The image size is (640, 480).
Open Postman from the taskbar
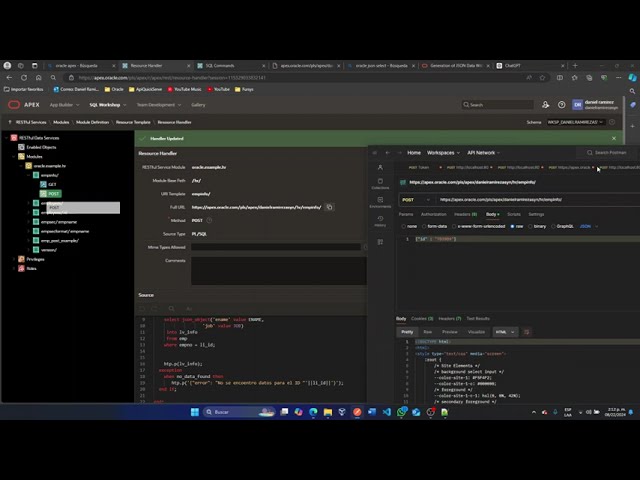(357, 412)
